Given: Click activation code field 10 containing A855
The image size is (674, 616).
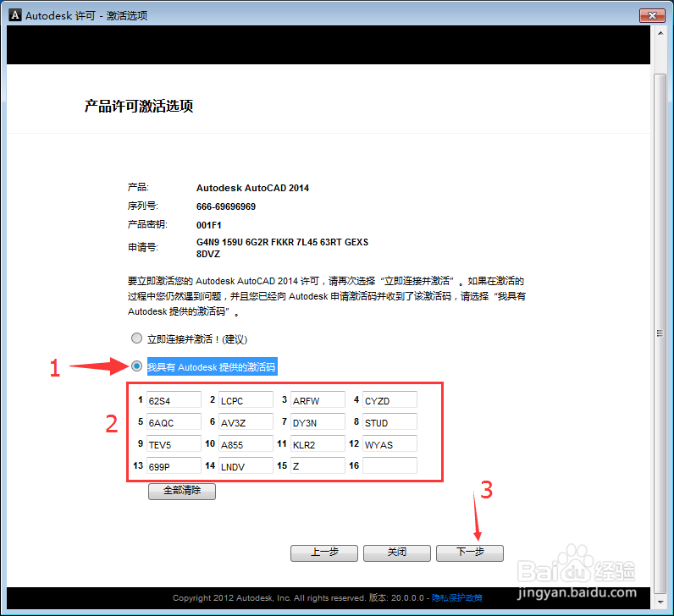Looking at the screenshot, I should click(246, 443).
